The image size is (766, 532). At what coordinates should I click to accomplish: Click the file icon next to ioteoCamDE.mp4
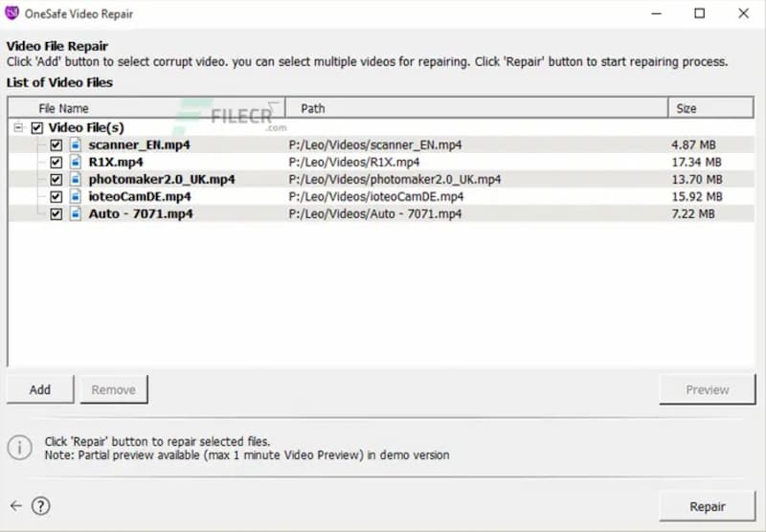[x=76, y=196]
